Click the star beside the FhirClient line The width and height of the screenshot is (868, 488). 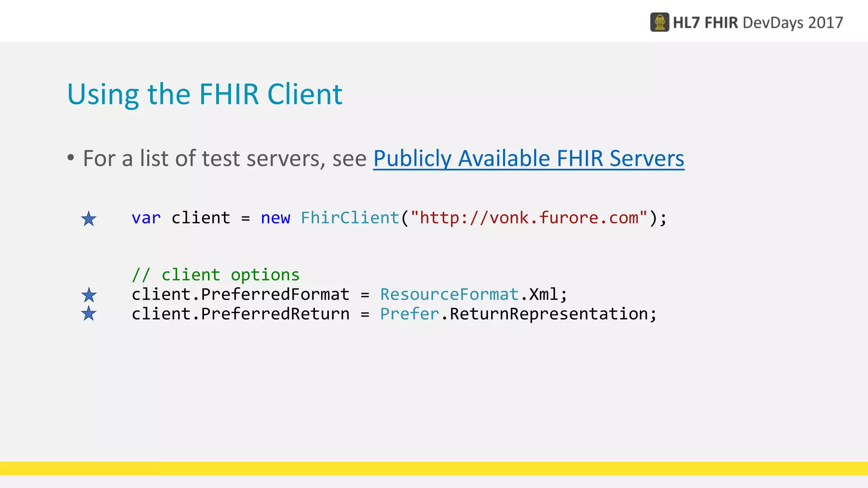[89, 219]
